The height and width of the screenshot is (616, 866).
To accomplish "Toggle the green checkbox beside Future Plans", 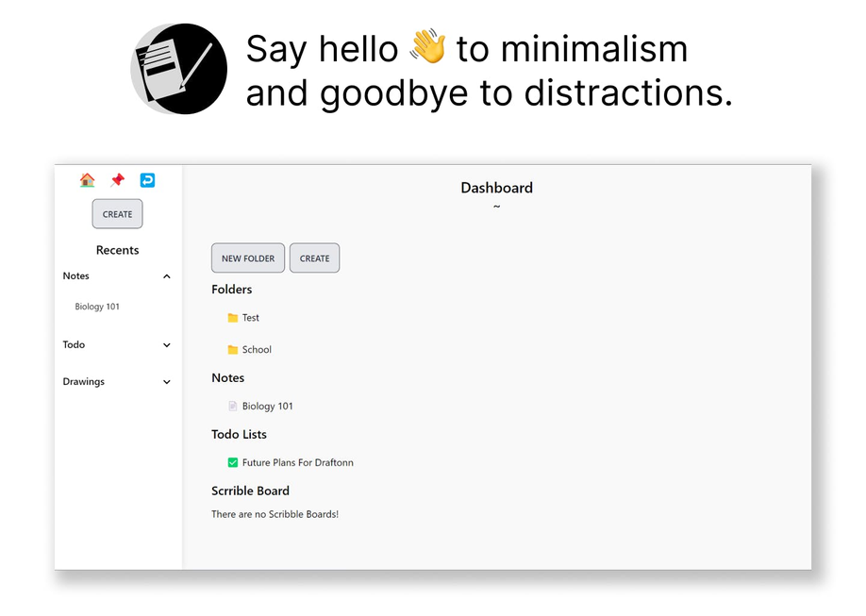I will click(233, 463).
